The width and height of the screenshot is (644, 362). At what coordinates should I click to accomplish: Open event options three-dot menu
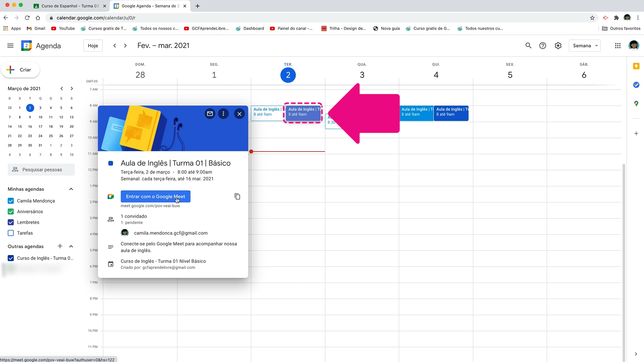point(223,114)
